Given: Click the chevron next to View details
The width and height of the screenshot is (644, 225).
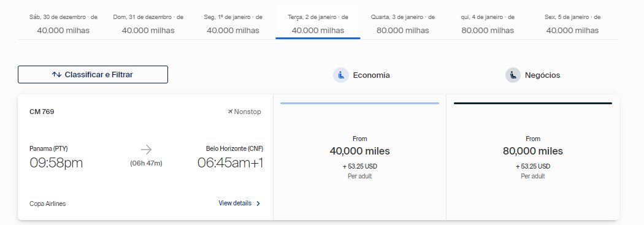Looking at the screenshot, I should pos(258,204).
